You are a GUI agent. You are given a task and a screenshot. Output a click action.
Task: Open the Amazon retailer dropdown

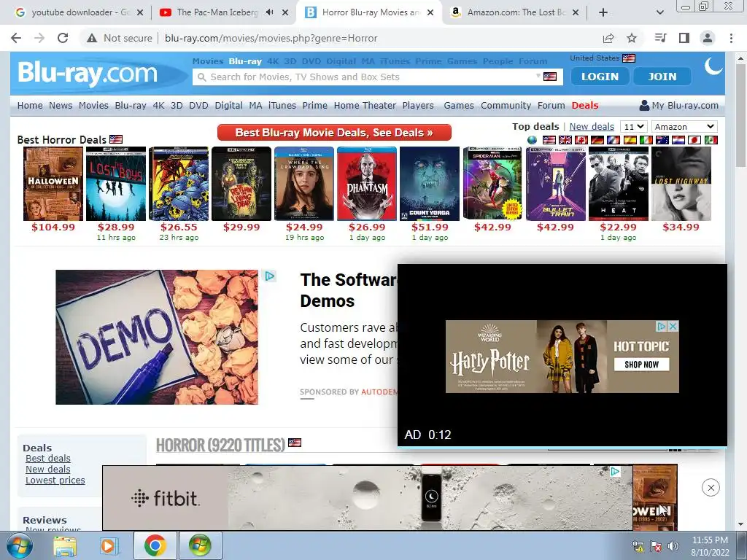pos(684,127)
